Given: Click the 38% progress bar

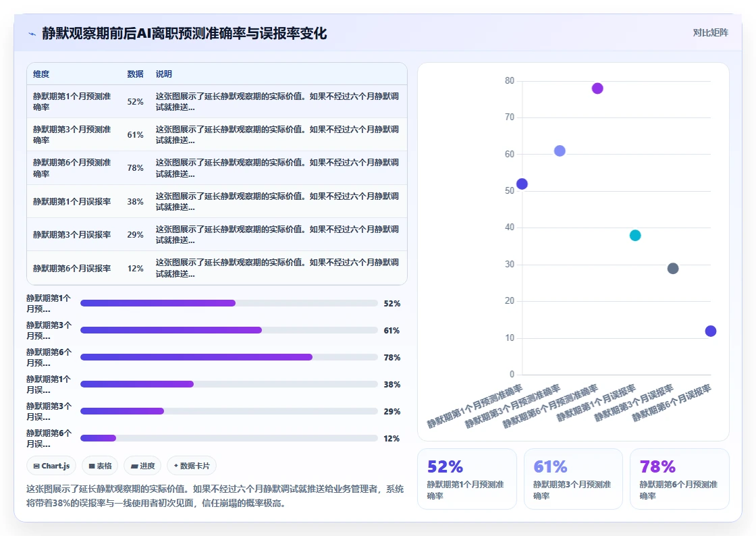Looking at the screenshot, I should point(229,384).
